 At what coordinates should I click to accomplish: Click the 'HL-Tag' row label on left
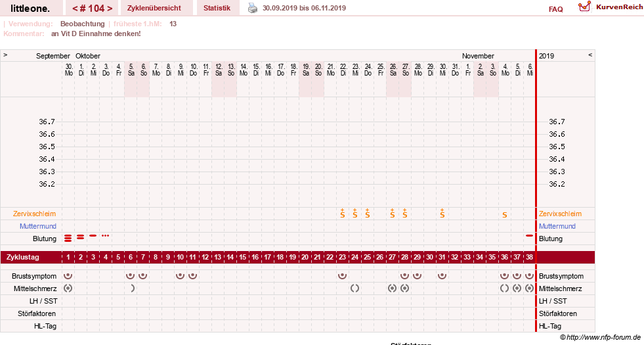coord(45,326)
